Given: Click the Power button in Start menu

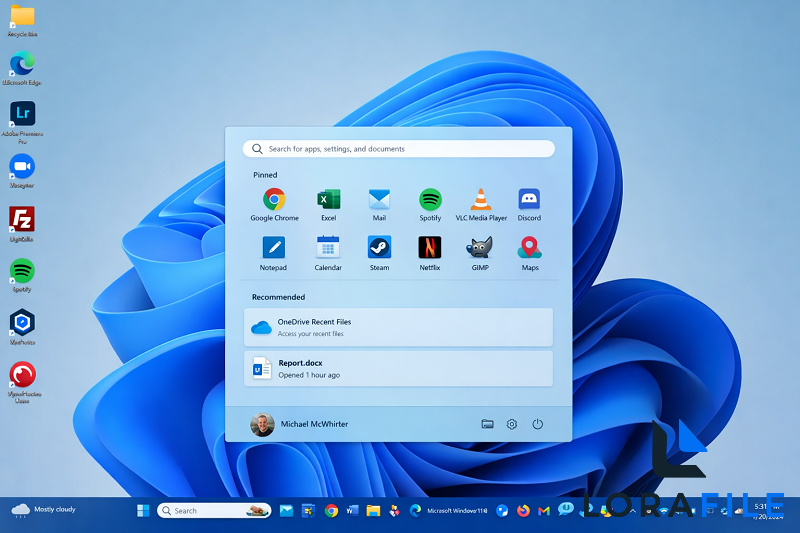Looking at the screenshot, I should [x=537, y=424].
